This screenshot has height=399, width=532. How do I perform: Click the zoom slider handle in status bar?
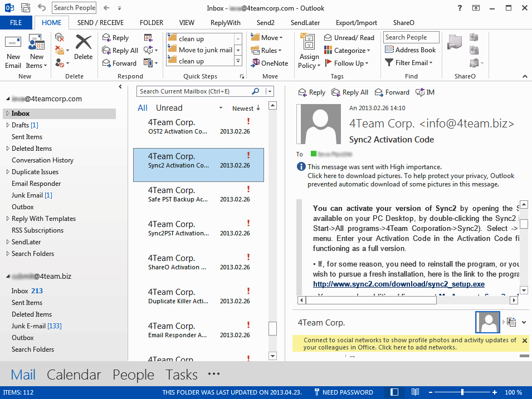pyautogui.click(x=462, y=392)
